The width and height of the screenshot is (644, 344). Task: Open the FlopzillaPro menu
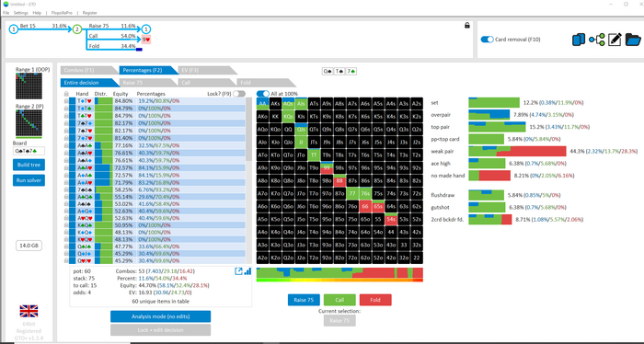tap(62, 13)
